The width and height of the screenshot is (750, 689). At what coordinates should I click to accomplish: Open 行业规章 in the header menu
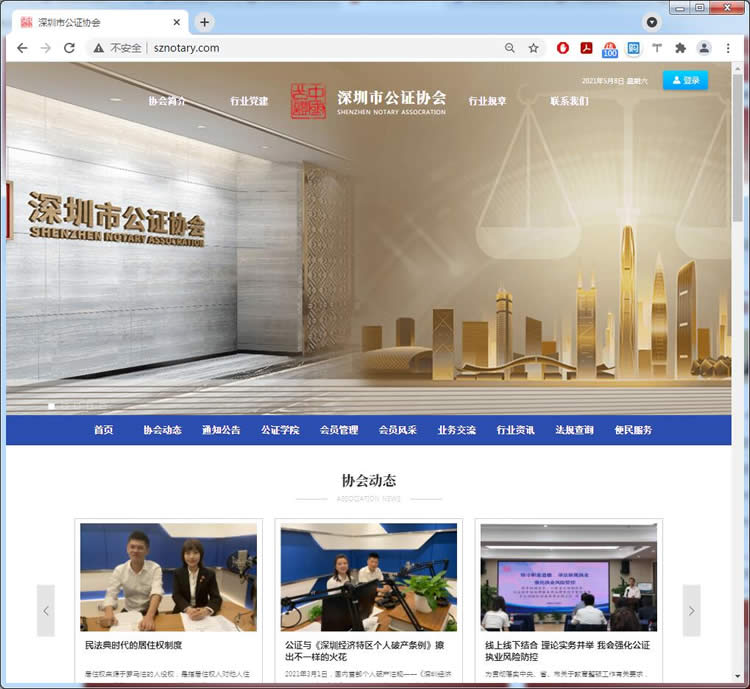pos(487,101)
